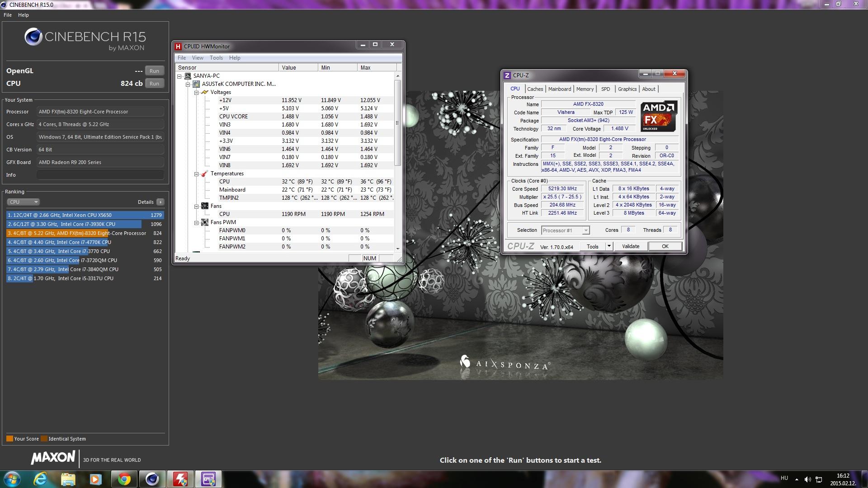Switch to Google Chrome in the taskbar
This screenshot has width=868, height=488.
[124, 479]
